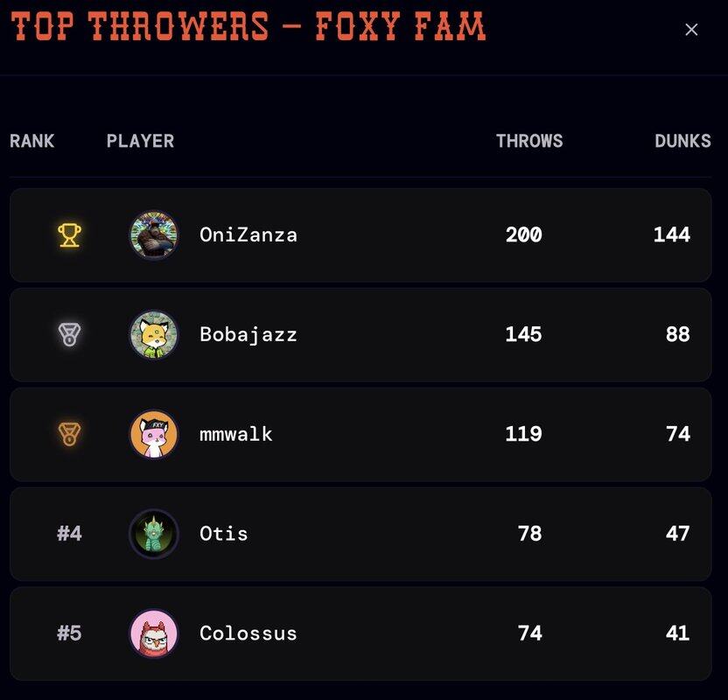Image resolution: width=728 pixels, height=700 pixels.
Task: Open Bobajazz's fox avatar
Action: [154, 334]
